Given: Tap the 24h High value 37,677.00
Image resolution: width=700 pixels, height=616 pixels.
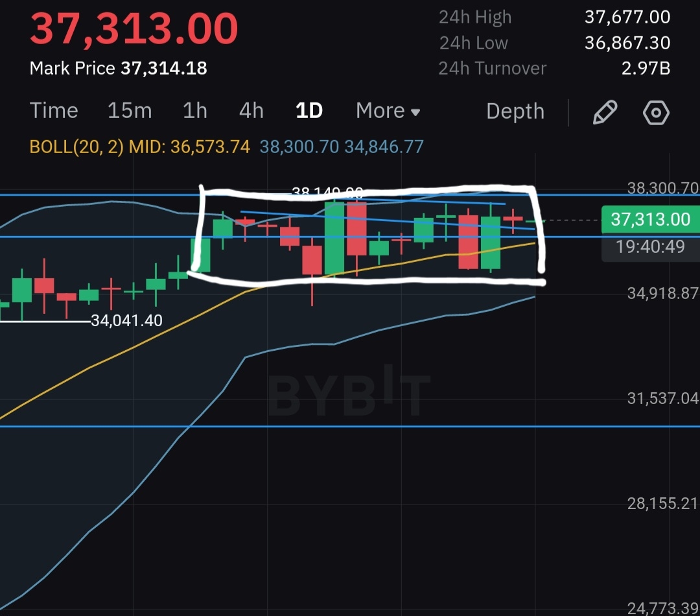Looking at the screenshot, I should pos(627,17).
